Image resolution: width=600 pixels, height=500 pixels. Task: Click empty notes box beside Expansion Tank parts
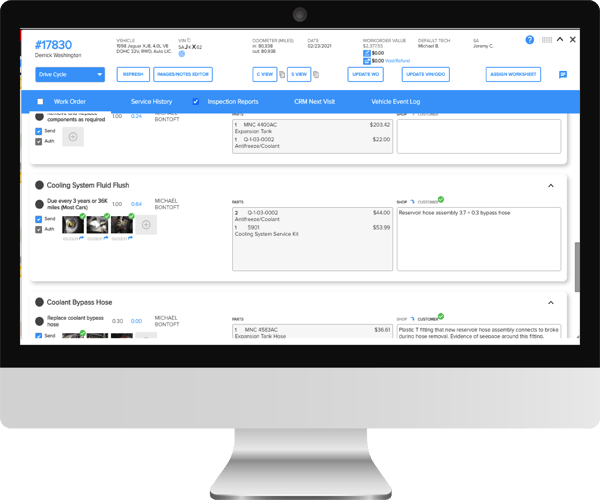tap(479, 137)
